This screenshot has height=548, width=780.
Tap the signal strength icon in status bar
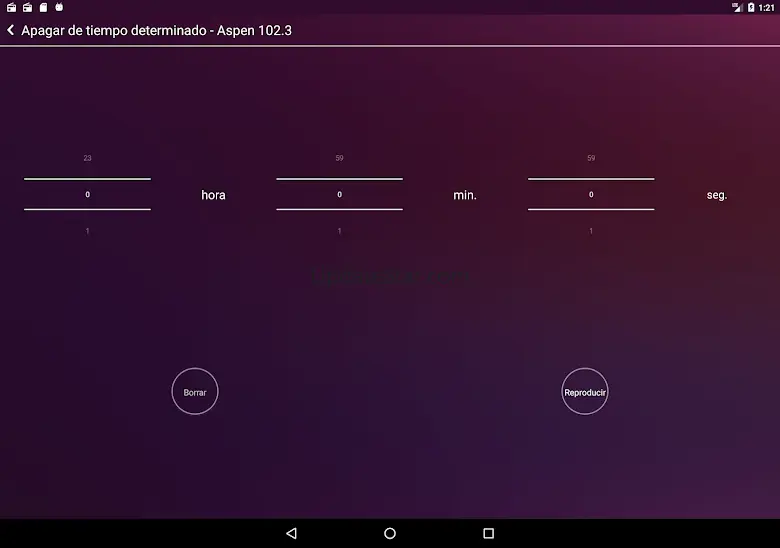pyautogui.click(x=737, y=7)
